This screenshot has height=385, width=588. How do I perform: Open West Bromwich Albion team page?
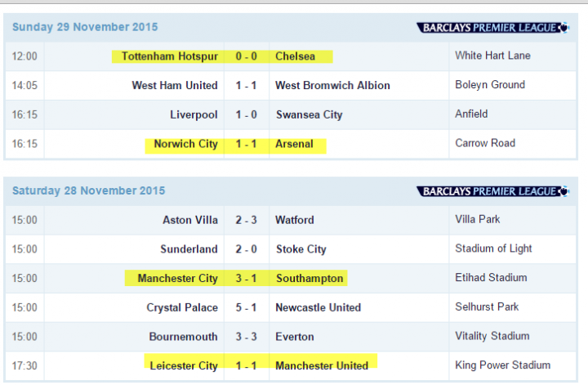pos(332,85)
